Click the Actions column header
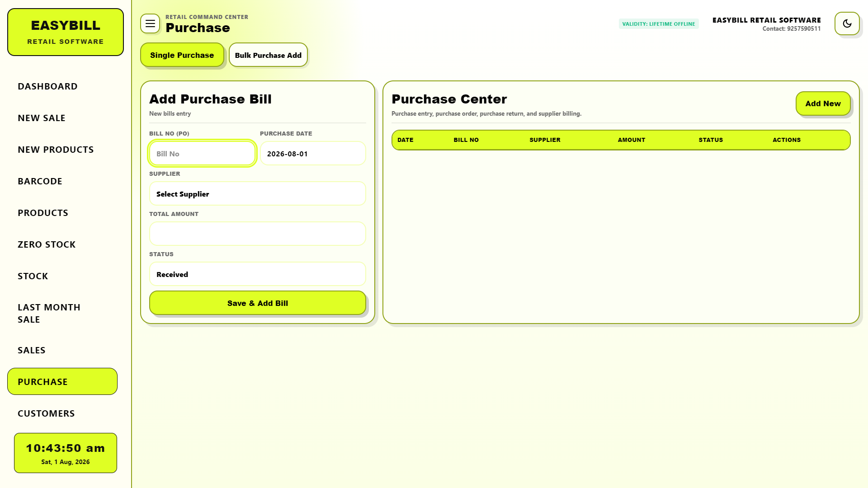This screenshot has width=868, height=488. click(x=787, y=140)
